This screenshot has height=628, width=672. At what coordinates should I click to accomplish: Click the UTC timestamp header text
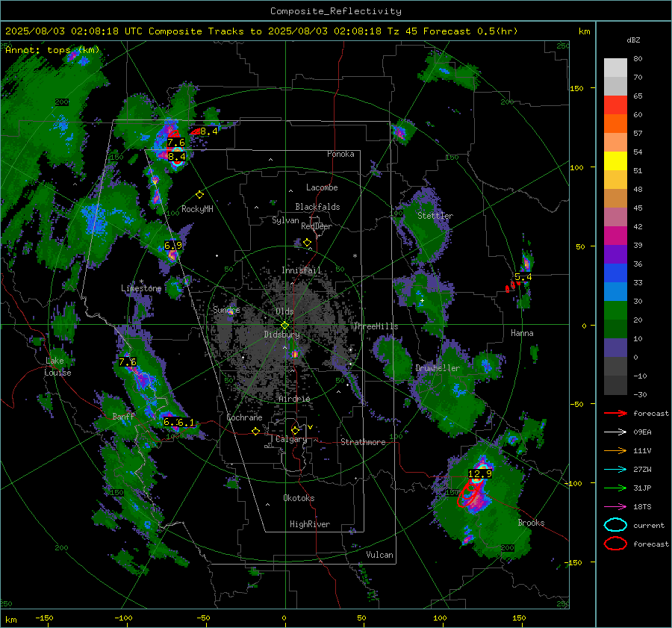(x=261, y=31)
